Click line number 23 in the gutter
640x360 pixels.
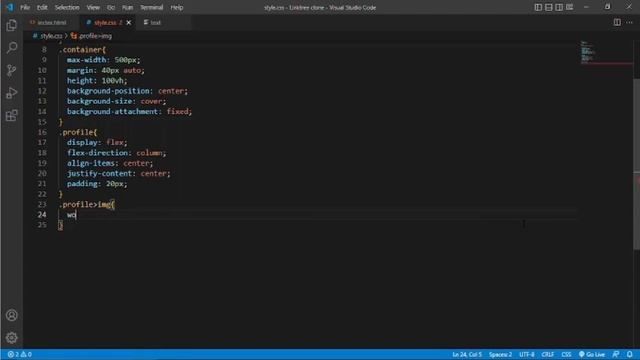coord(42,204)
